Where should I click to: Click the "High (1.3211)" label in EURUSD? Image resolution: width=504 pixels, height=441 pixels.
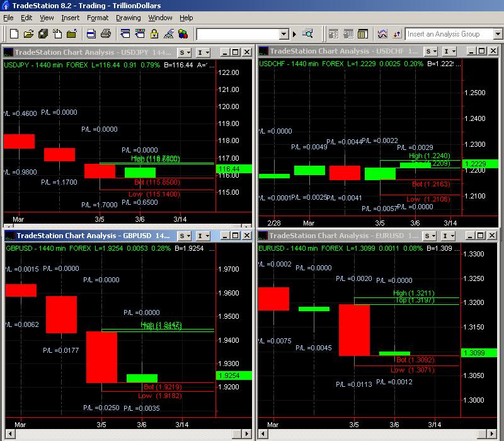tap(414, 293)
